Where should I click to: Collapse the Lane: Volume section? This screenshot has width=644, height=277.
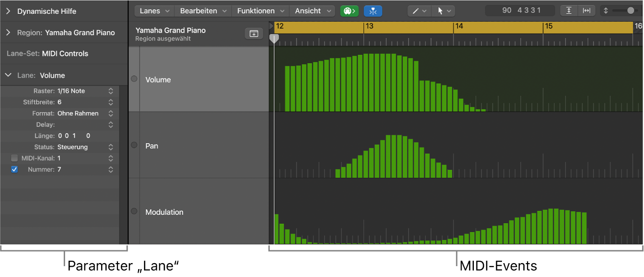[8, 75]
